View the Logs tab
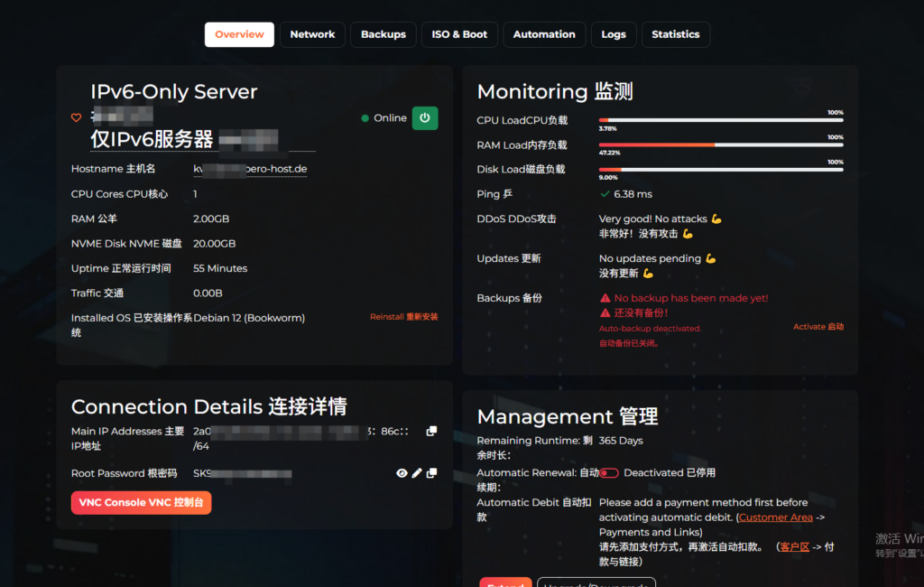 pyautogui.click(x=614, y=34)
